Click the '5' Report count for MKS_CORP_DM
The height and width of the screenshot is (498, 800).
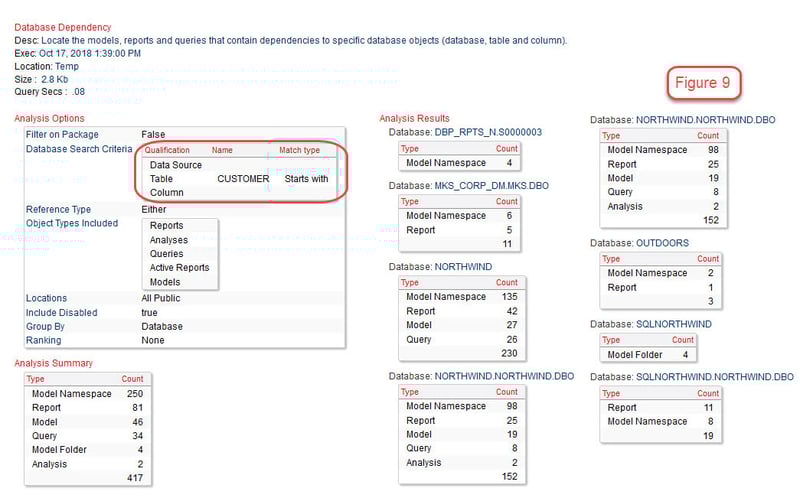[509, 230]
